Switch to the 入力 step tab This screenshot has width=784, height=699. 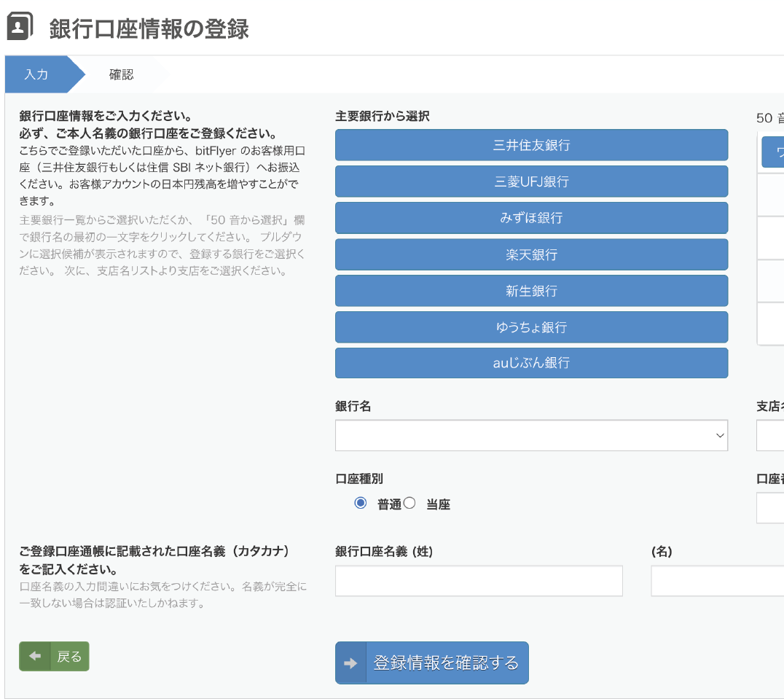pyautogui.click(x=36, y=74)
